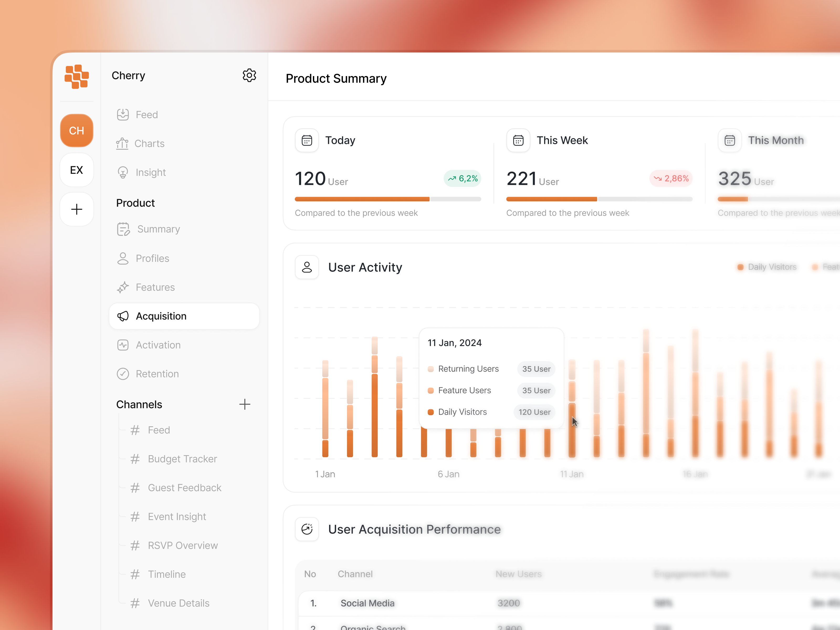
Task: Click the 6 Jan chart bar
Action: (x=448, y=443)
